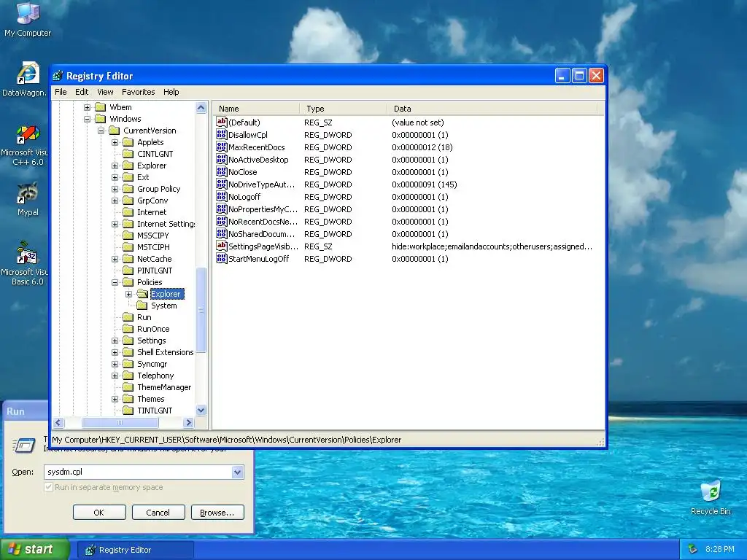Click the NoClose value icon
This screenshot has height=560, width=747.
click(222, 172)
